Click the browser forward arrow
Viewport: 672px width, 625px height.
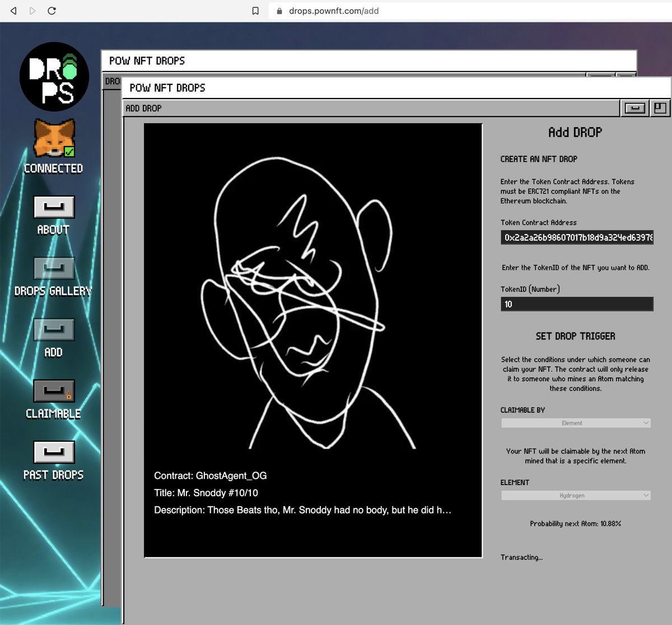[32, 11]
